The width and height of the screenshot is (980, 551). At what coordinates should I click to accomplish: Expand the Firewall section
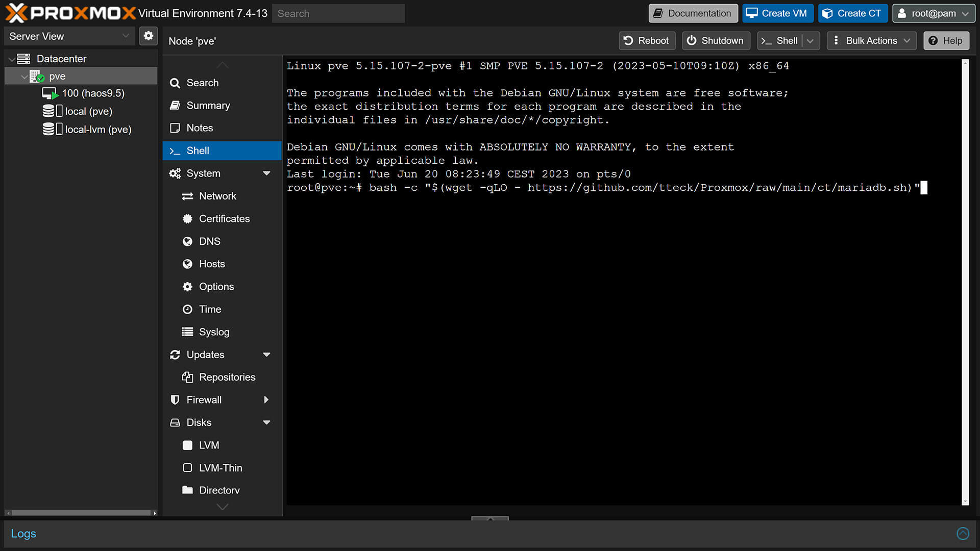(x=267, y=399)
